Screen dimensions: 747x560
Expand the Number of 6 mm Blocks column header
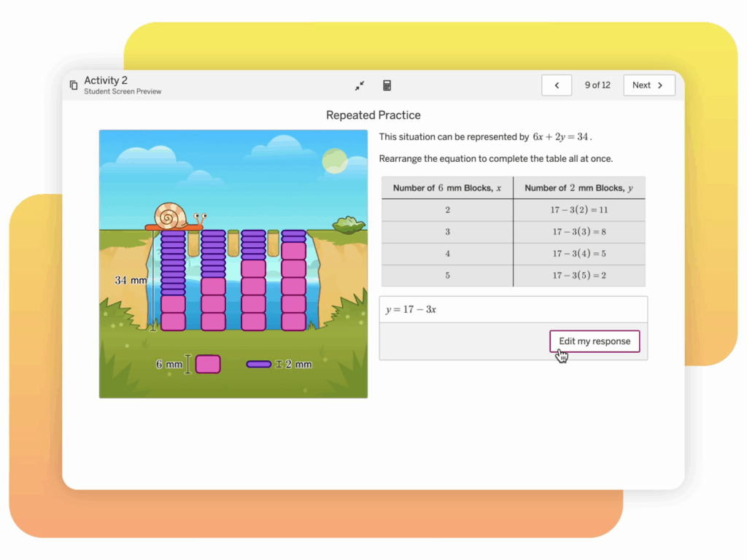tap(446, 187)
